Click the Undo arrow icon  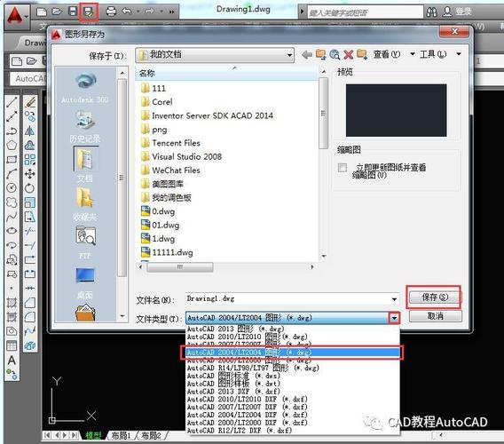pos(127,12)
